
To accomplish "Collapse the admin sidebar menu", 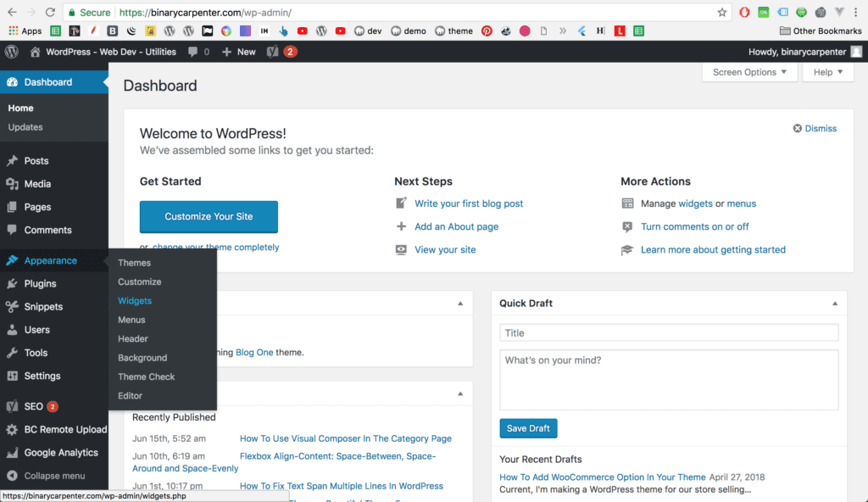I will (47, 476).
